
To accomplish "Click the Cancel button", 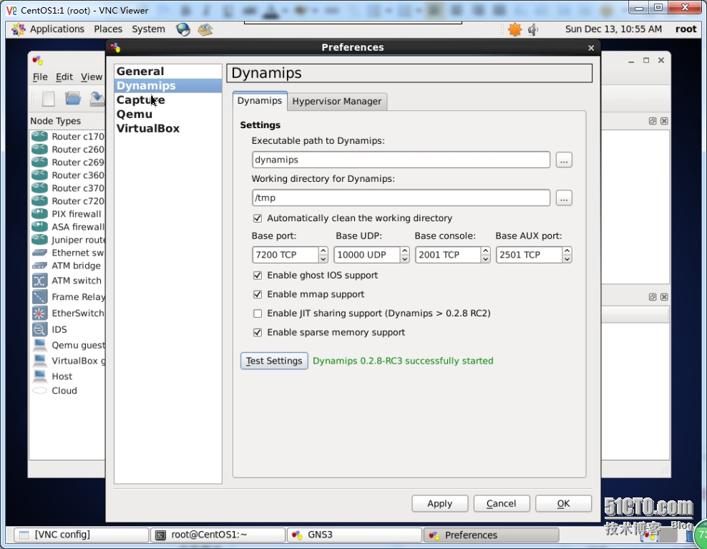I will (501, 503).
